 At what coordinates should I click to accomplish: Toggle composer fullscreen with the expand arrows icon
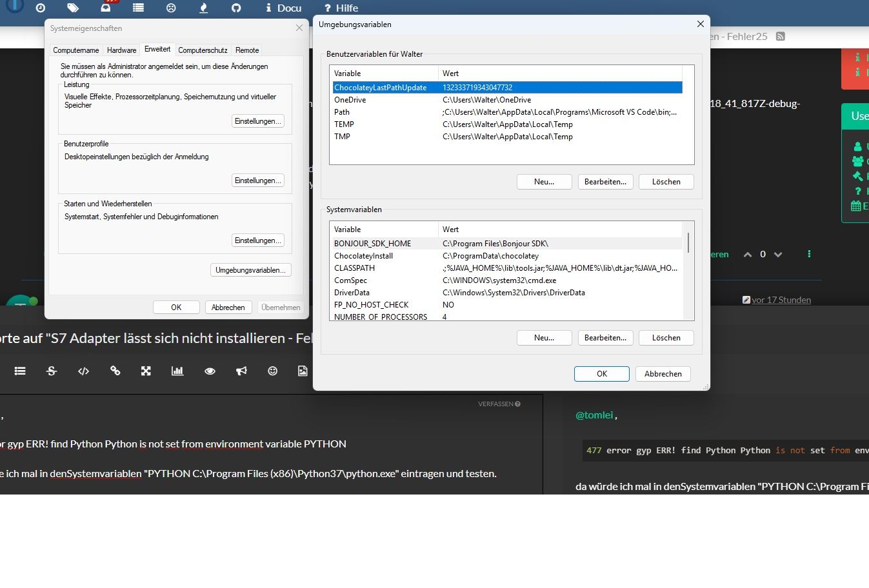146,371
